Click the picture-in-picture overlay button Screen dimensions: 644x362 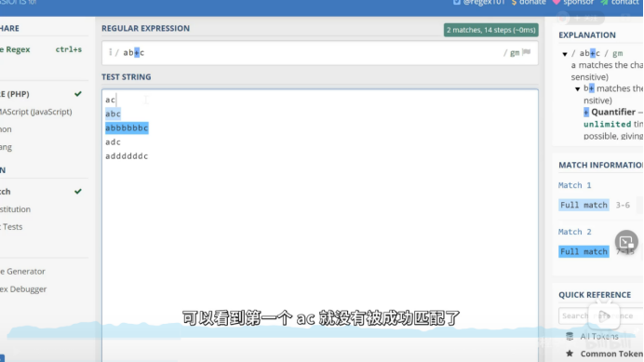point(626,242)
